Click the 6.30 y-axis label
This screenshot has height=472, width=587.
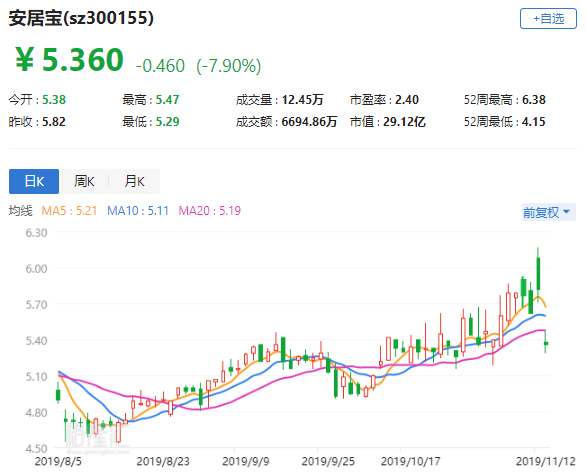(x=36, y=233)
